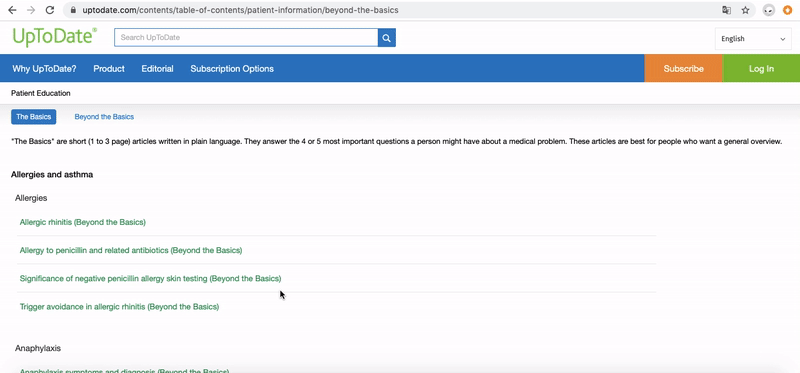
Task: Open Trigger avoidance in allergic rhinitis link
Action: pyautogui.click(x=119, y=307)
